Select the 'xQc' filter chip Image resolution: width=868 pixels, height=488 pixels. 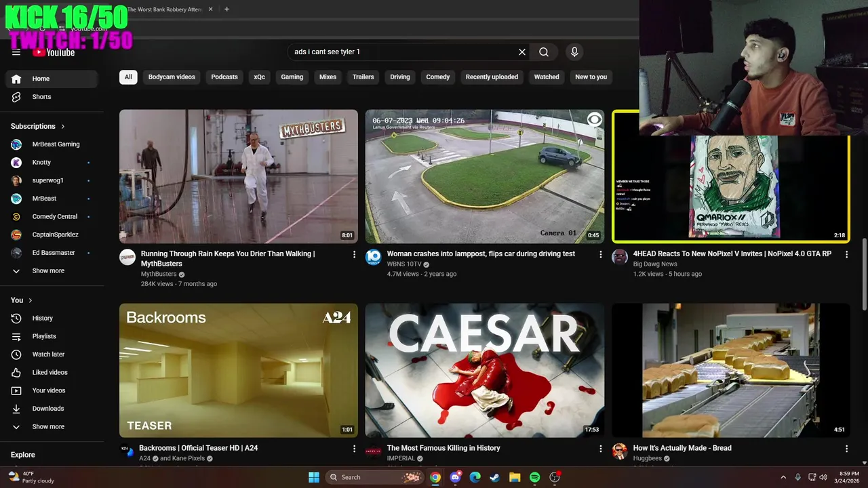click(259, 77)
